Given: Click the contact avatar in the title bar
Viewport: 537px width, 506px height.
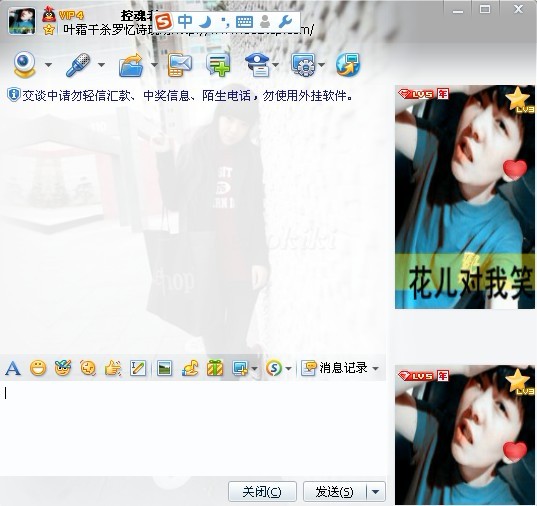Looking at the screenshot, I should 22,21.
